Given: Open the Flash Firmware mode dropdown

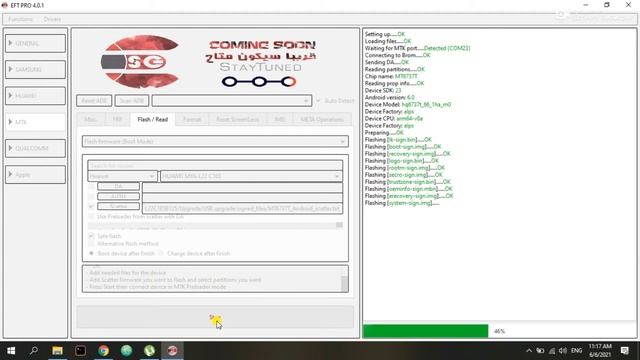Looking at the screenshot, I should [x=215, y=141].
